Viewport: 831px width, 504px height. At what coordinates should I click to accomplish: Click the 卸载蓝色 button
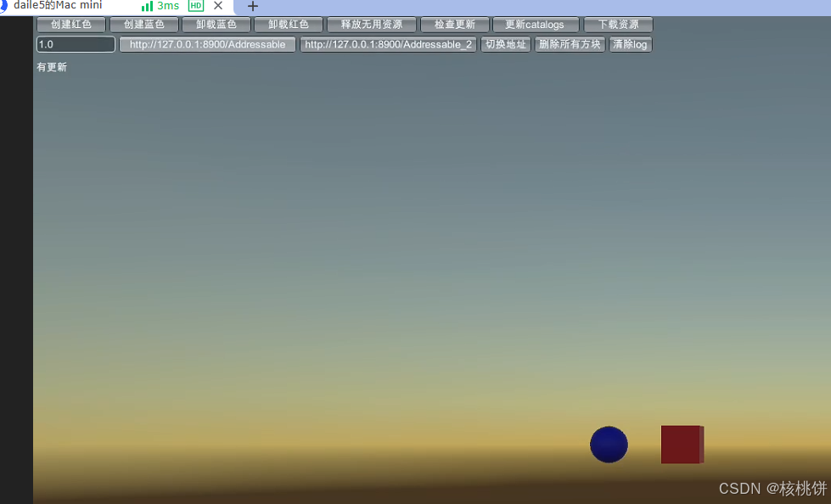tap(216, 25)
